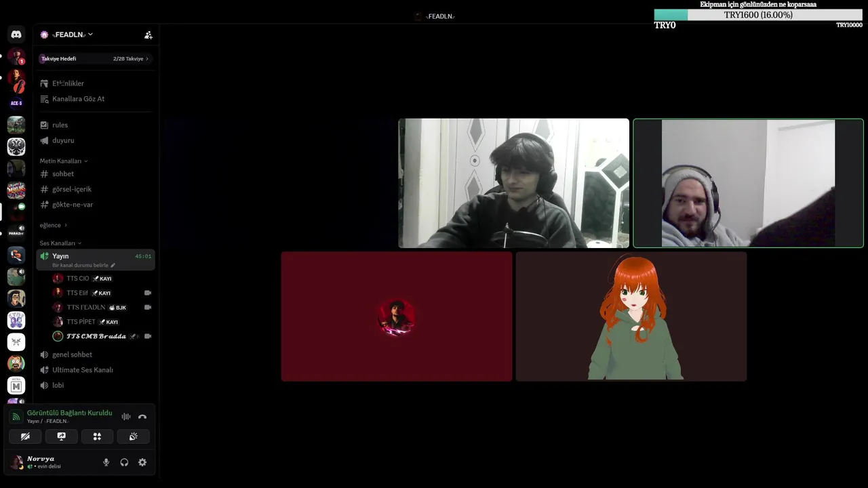Screen dimensions: 868x488
Task: Open Discord home direct messages icon
Action: (x=16, y=34)
